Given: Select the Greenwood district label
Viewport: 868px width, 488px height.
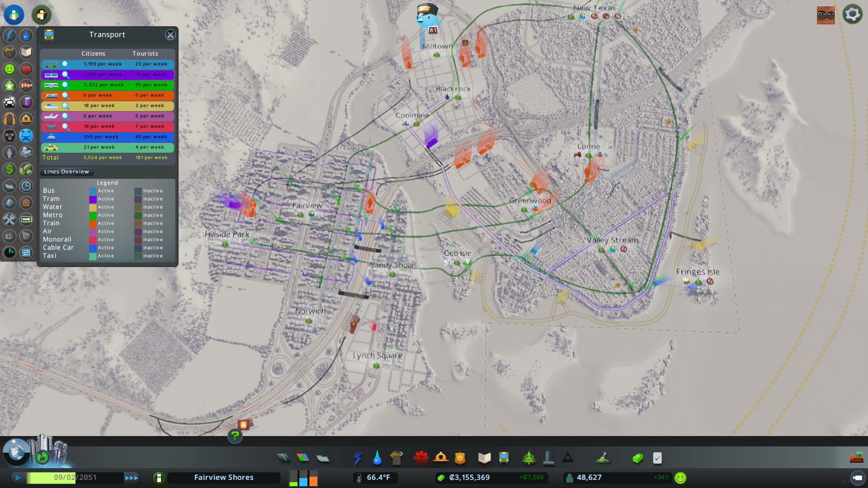Looking at the screenshot, I should click(530, 201).
